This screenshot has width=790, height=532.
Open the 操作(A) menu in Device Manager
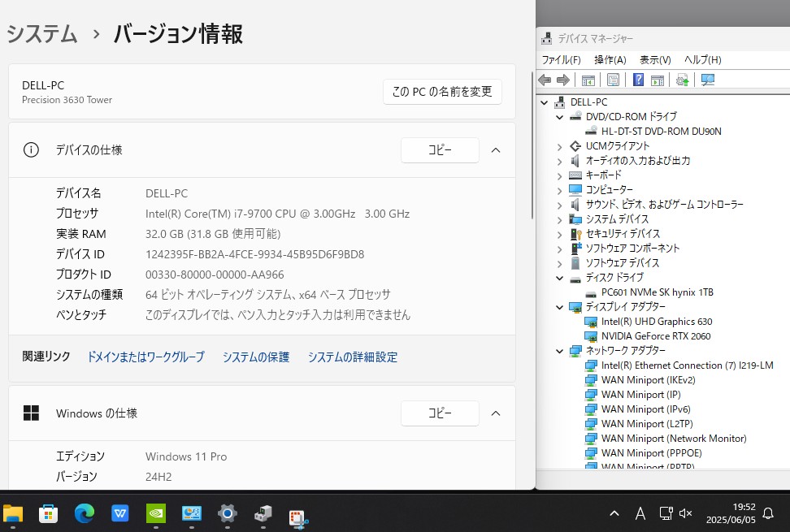[x=610, y=60]
